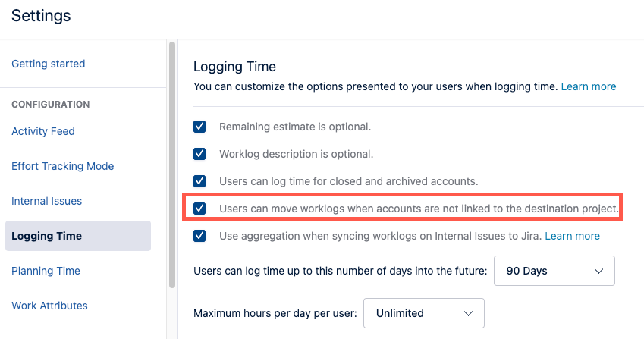Go to Activity Feed settings
Image resolution: width=644 pixels, height=339 pixels.
[x=43, y=131]
